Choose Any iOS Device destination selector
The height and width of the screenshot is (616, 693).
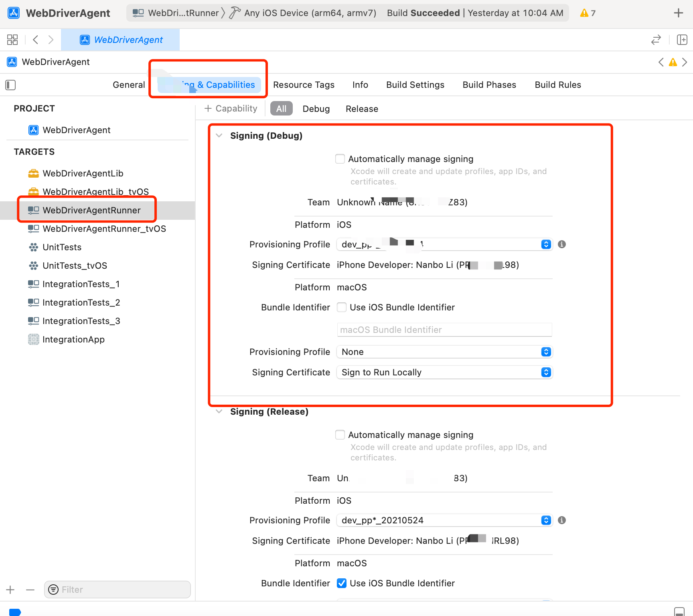310,13
